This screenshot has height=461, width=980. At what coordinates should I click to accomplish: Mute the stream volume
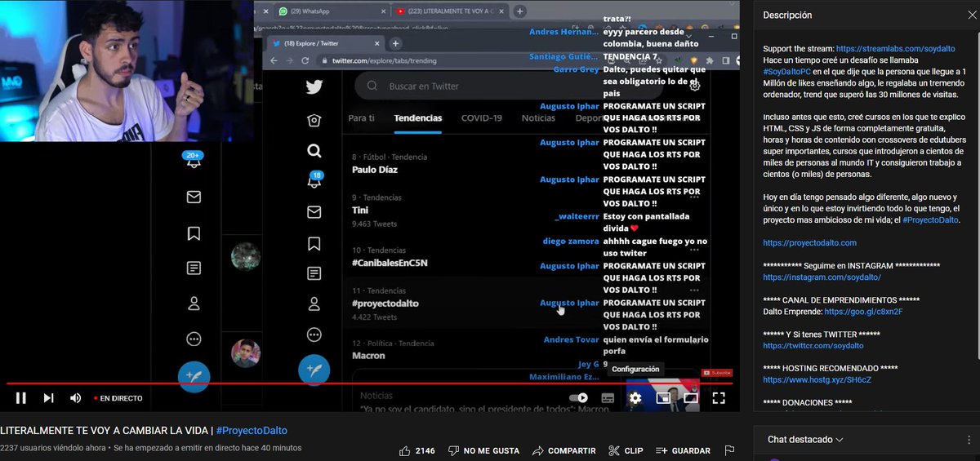[x=75, y=398]
